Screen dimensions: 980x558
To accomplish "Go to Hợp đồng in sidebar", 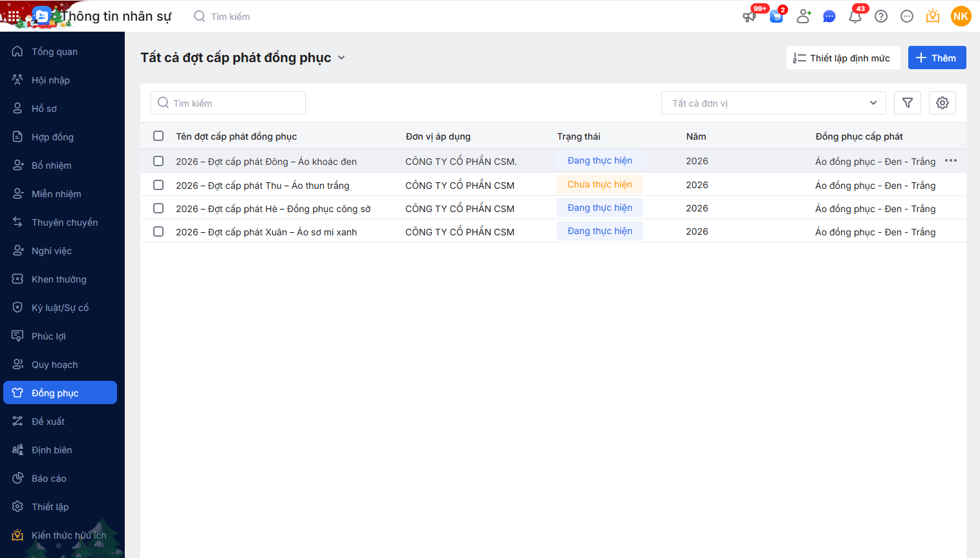I will tap(52, 137).
